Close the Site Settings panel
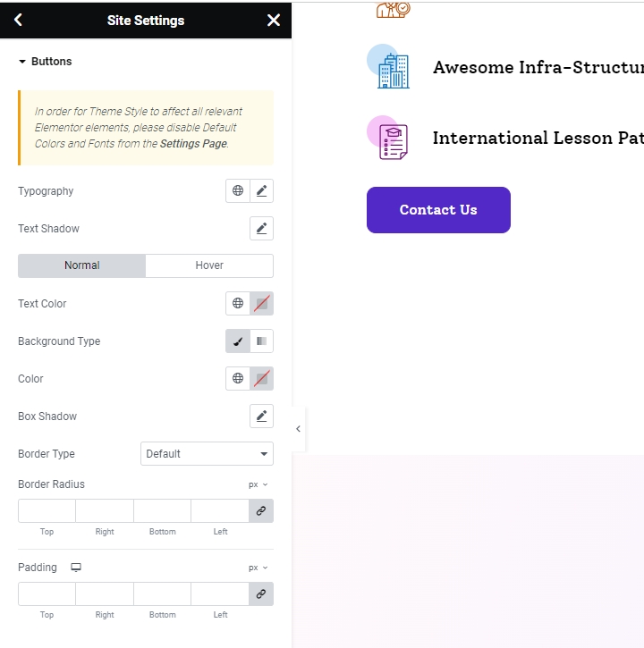The height and width of the screenshot is (648, 644). point(274,20)
